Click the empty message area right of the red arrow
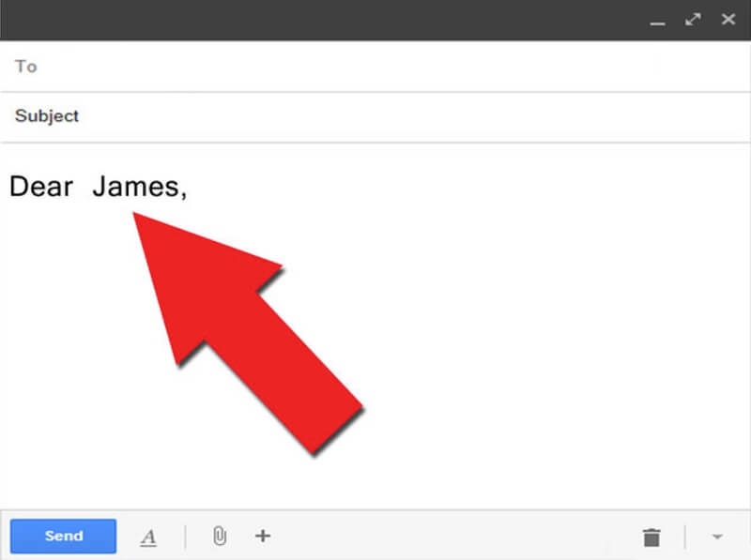 pyautogui.click(x=551, y=325)
